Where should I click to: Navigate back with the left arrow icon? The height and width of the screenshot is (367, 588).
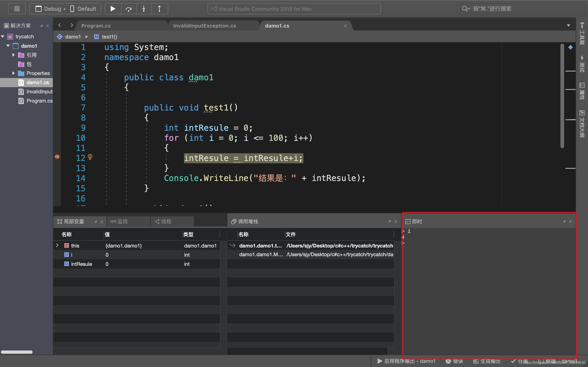(59, 25)
